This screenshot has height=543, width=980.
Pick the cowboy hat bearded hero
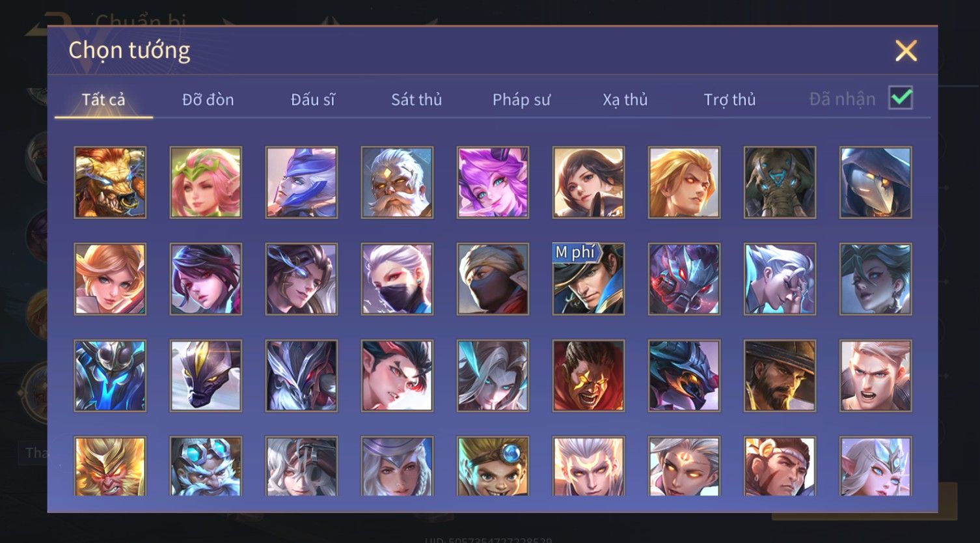click(780, 376)
